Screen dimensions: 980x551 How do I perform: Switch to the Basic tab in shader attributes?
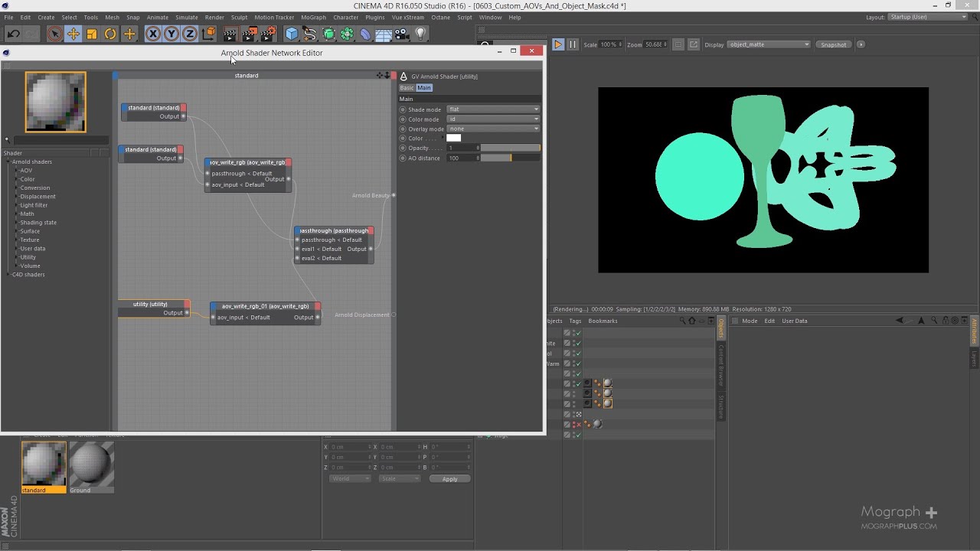point(407,88)
